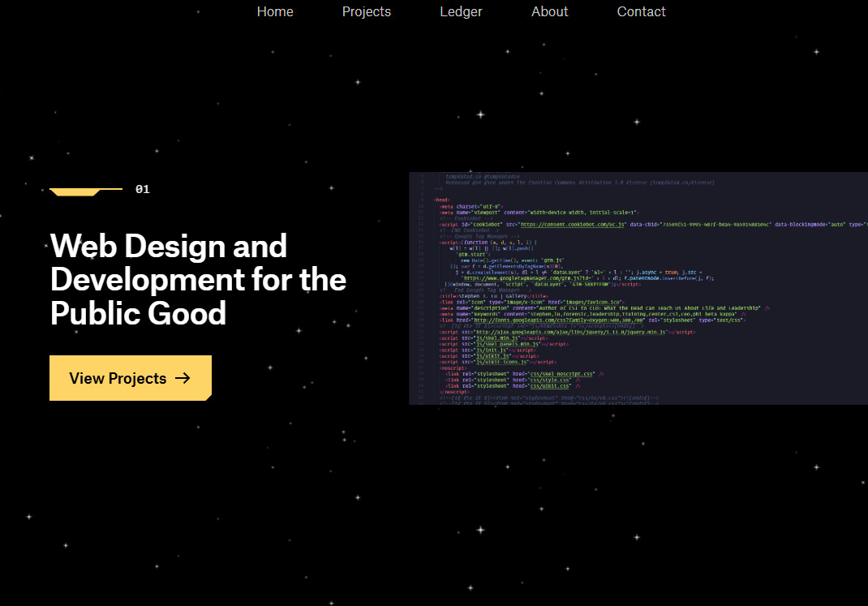Open the Home navigation link
This screenshot has width=868, height=606.
[274, 11]
